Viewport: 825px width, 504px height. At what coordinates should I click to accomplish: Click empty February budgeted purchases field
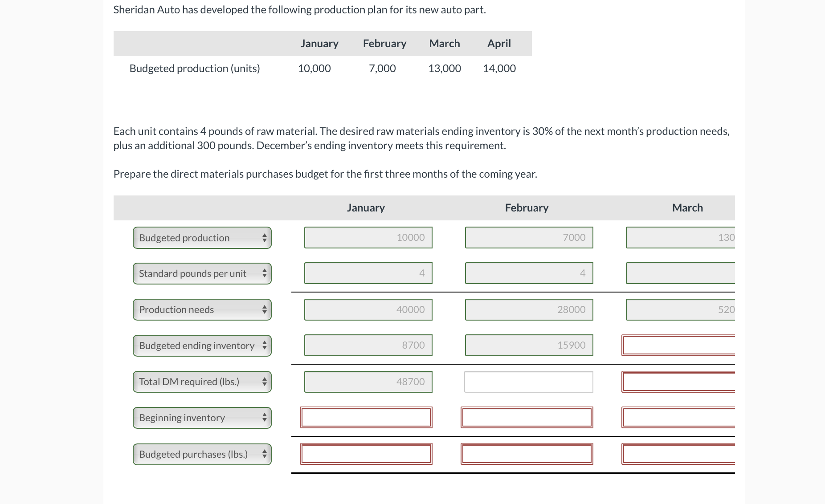[x=527, y=454]
